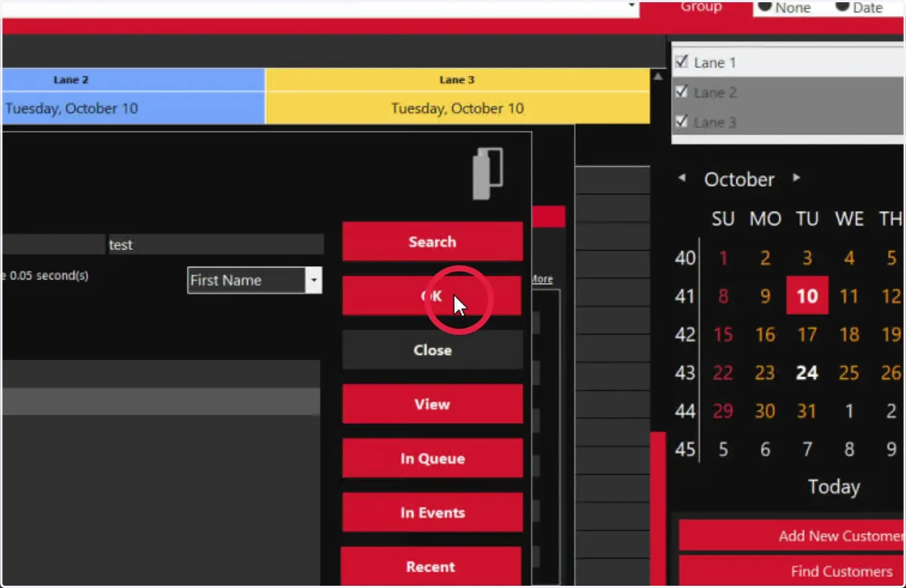Click the red Search button
The image size is (906, 588).
pyautogui.click(x=432, y=242)
